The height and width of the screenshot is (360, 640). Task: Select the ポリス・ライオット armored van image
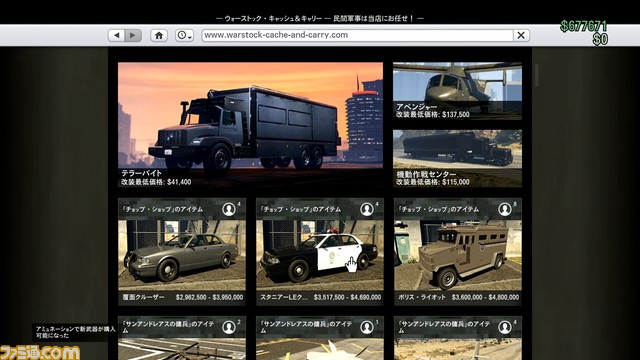point(458,255)
